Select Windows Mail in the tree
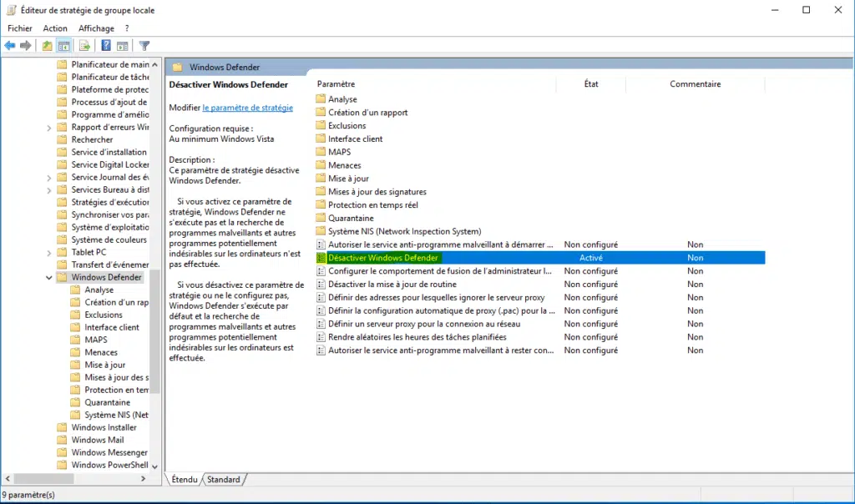 (x=98, y=441)
